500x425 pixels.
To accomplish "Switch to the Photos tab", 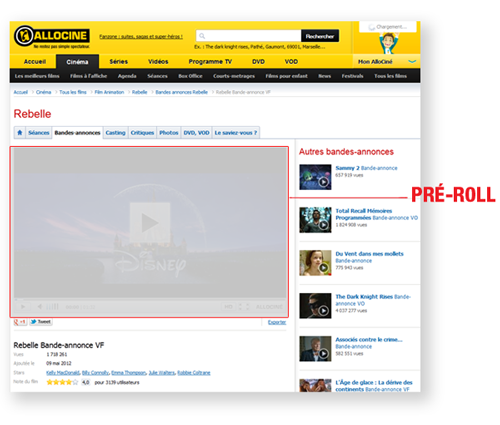I will 169,133.
